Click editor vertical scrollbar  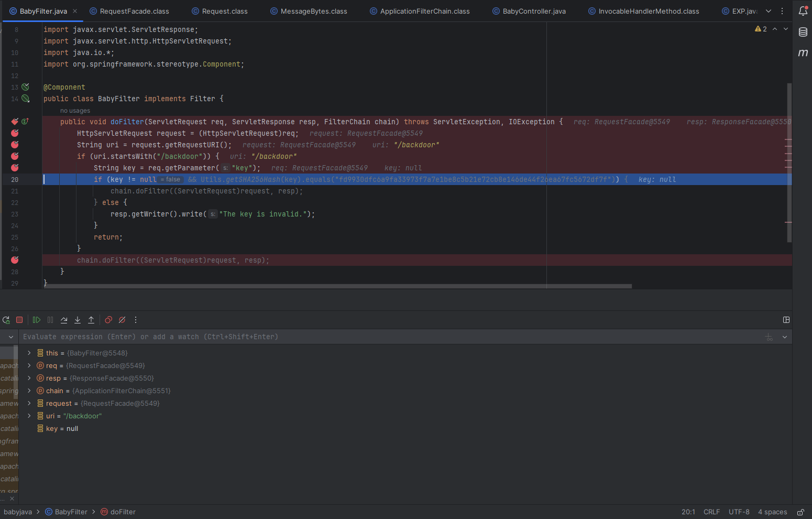(x=789, y=163)
